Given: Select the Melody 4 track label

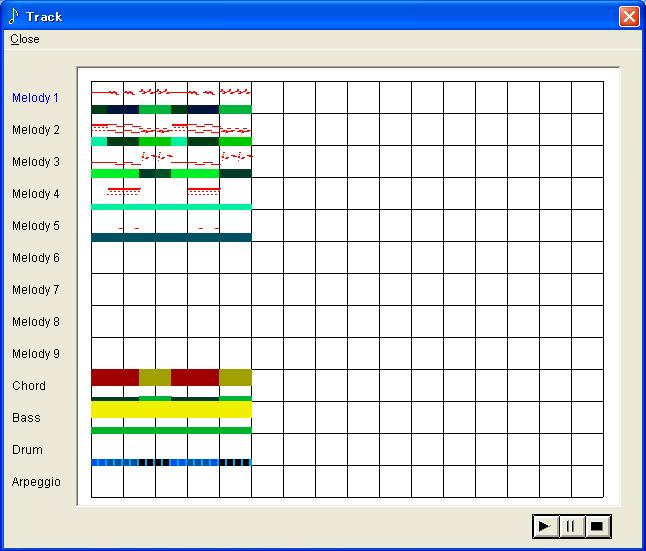Looking at the screenshot, I should click(x=36, y=194).
